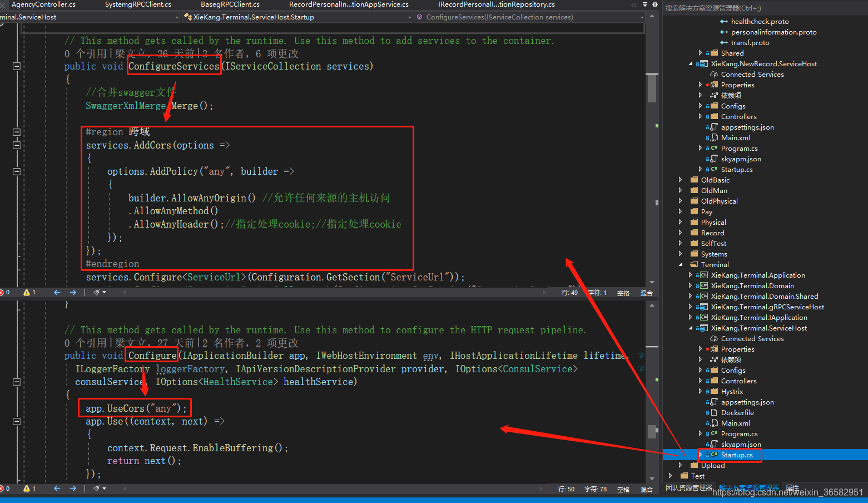Expand XieKang.Terminal.Application project
868x503 pixels.
tap(690, 275)
